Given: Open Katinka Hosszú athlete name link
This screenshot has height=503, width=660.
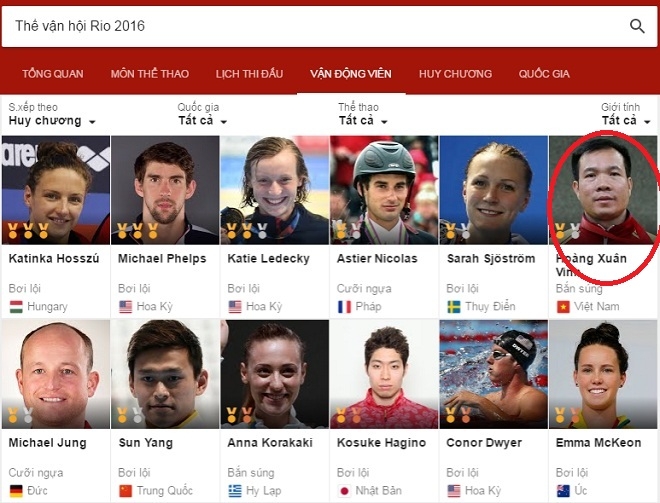Looking at the screenshot, I should (54, 258).
